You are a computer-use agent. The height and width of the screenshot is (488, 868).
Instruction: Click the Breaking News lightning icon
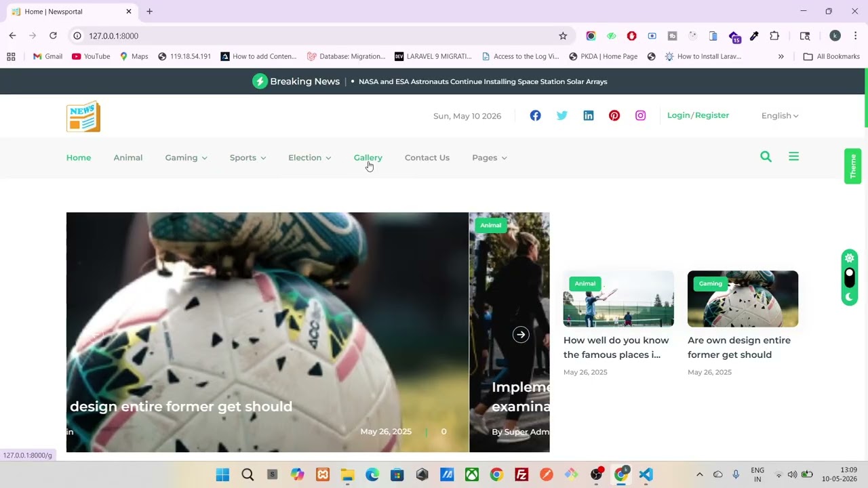point(260,81)
